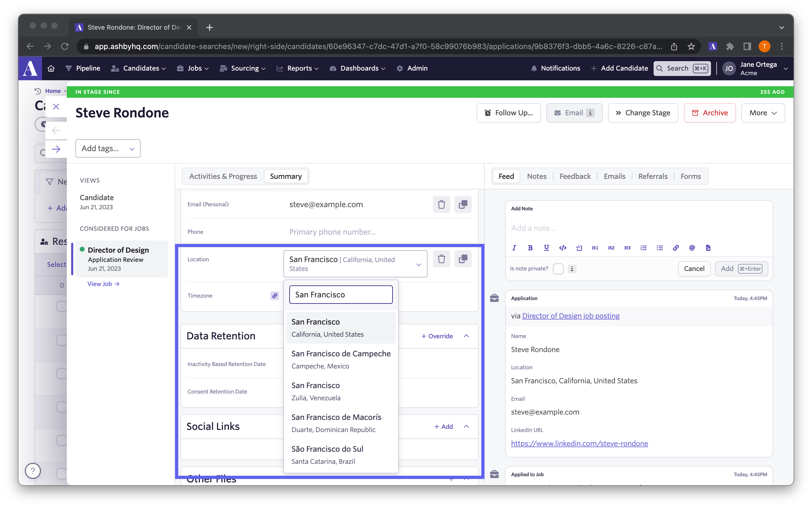Click the italic formatting icon in note editor

514,248
